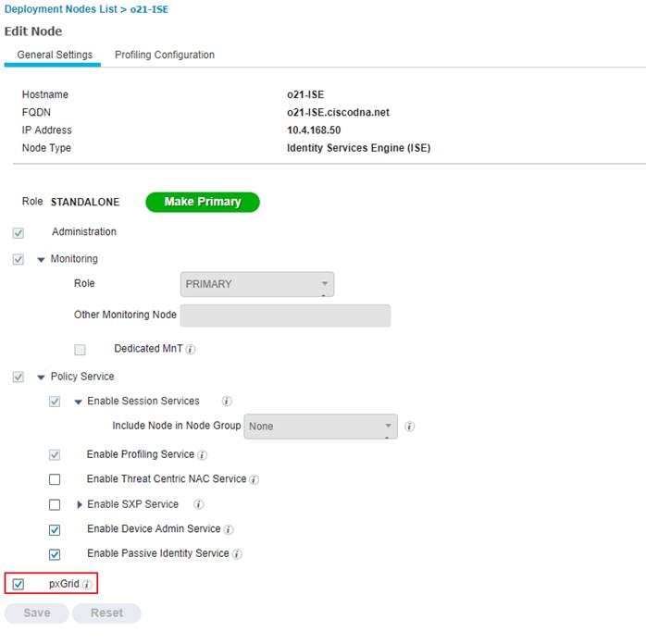Go back to Deployment Nodes List
Image resolution: width=646 pixels, height=644 pixels.
click(60, 9)
